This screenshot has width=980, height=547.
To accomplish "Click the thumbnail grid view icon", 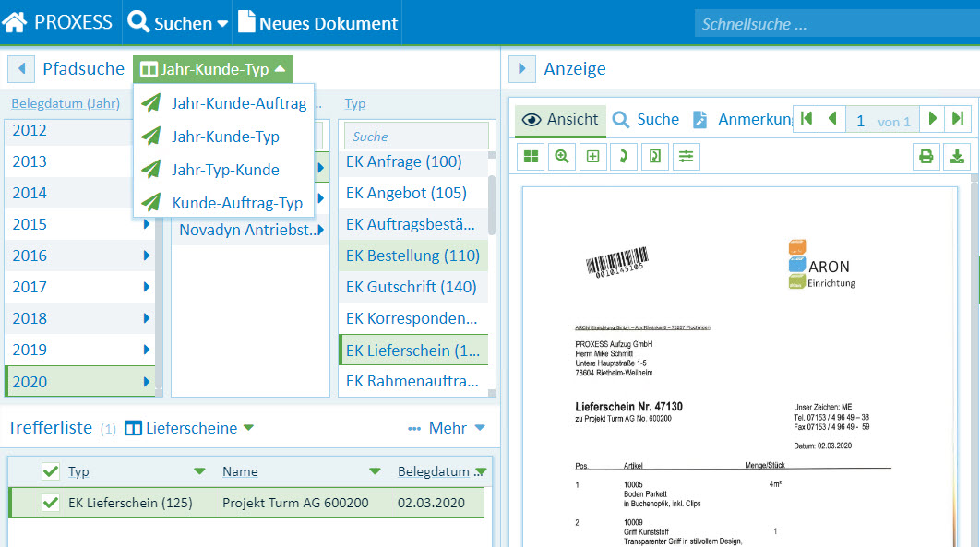I will click(531, 157).
